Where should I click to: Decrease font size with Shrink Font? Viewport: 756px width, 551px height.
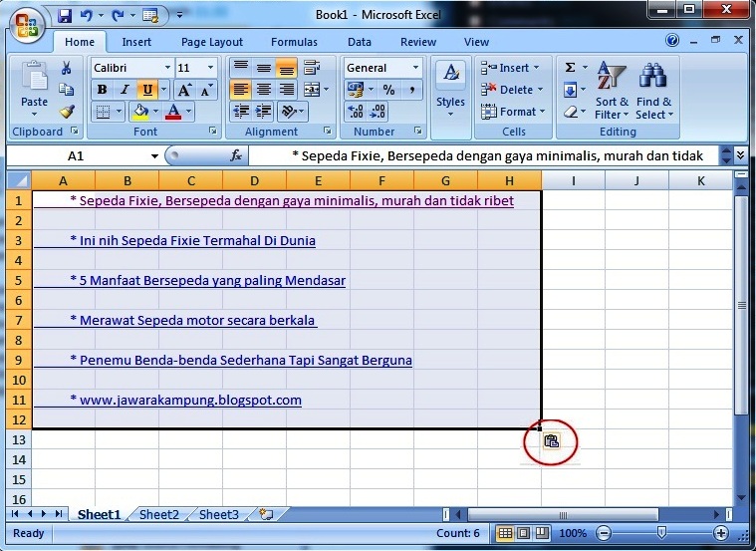click(206, 90)
